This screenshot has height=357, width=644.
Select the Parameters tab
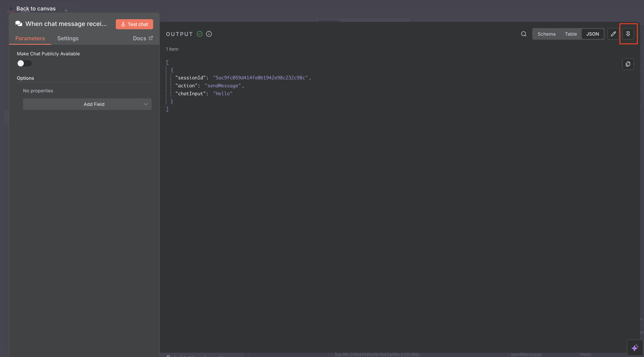point(30,39)
